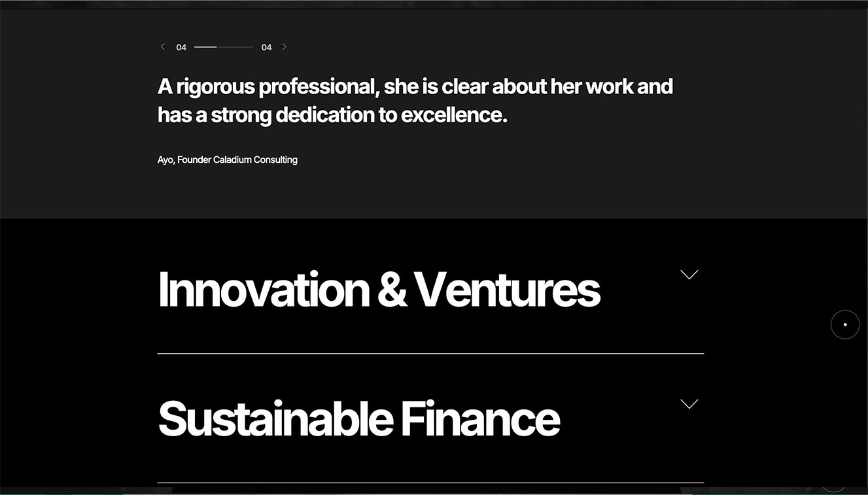Click divider line below Sustainable Finance
The height and width of the screenshot is (495, 868).
(x=430, y=483)
